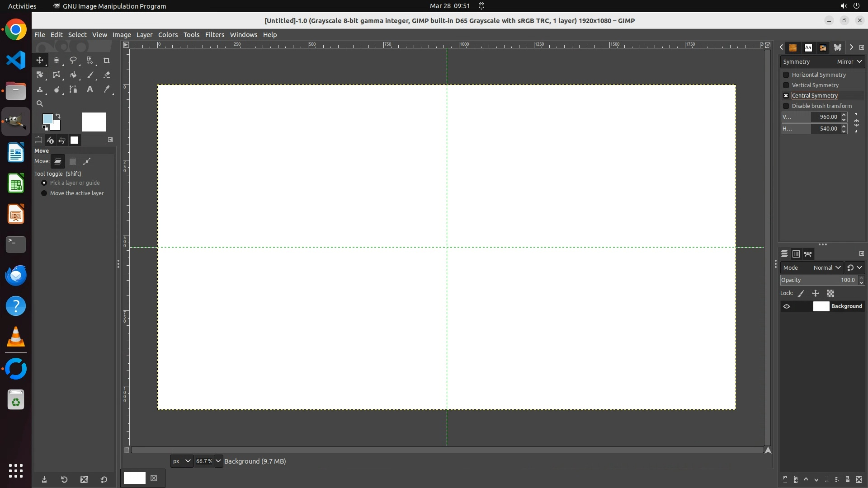Select the Zoom magnifier tool

coord(40,104)
